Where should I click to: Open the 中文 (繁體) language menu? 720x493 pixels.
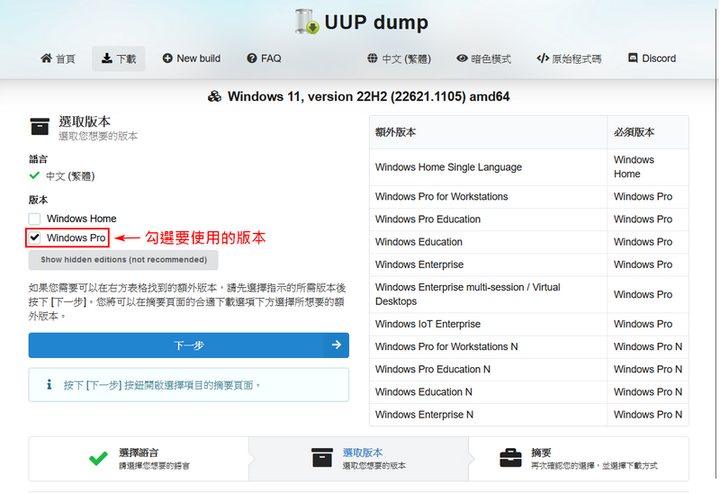tap(399, 59)
